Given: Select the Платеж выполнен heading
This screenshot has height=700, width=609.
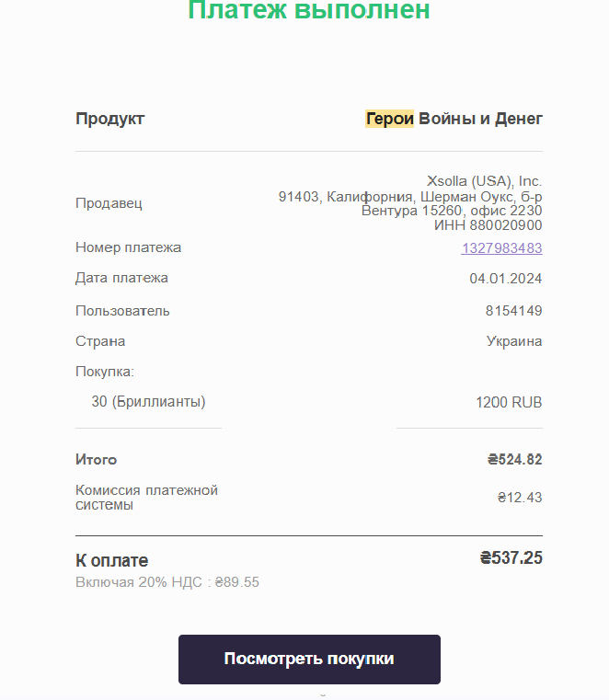Looking at the screenshot, I should pos(309,10).
